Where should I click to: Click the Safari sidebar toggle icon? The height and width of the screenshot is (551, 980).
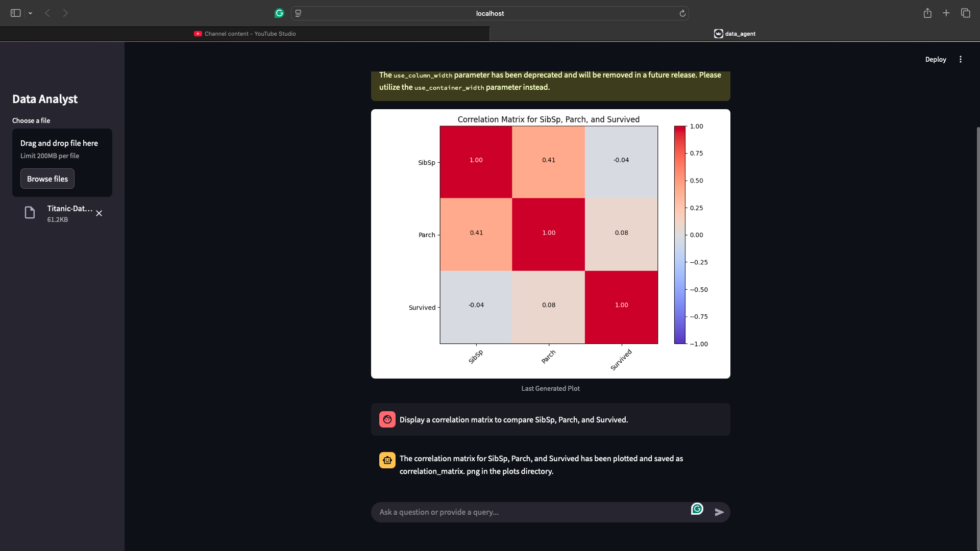(15, 13)
